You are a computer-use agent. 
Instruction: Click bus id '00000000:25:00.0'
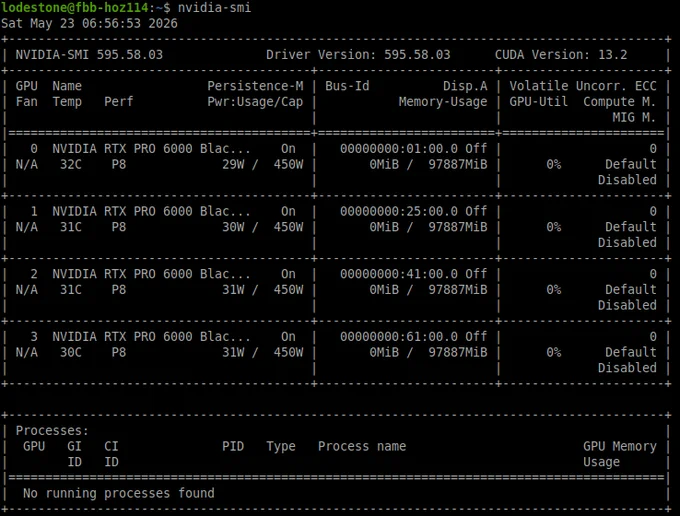(399, 211)
